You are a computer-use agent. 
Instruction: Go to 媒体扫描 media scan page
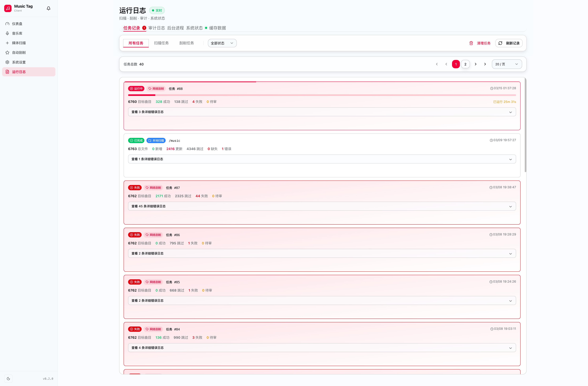tap(19, 43)
